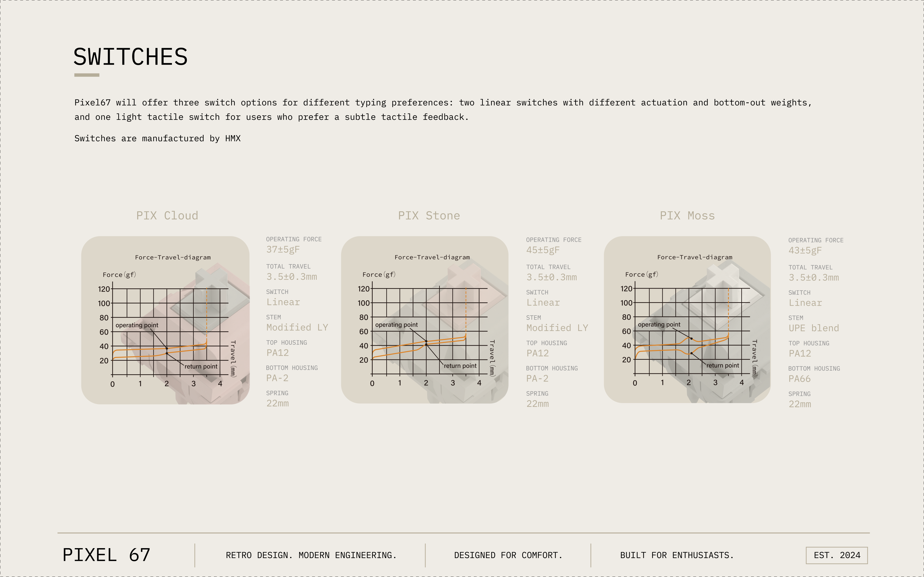This screenshot has height=577, width=924.
Task: Click the "Retro Design. Modern Engineering." tagline
Action: click(311, 555)
